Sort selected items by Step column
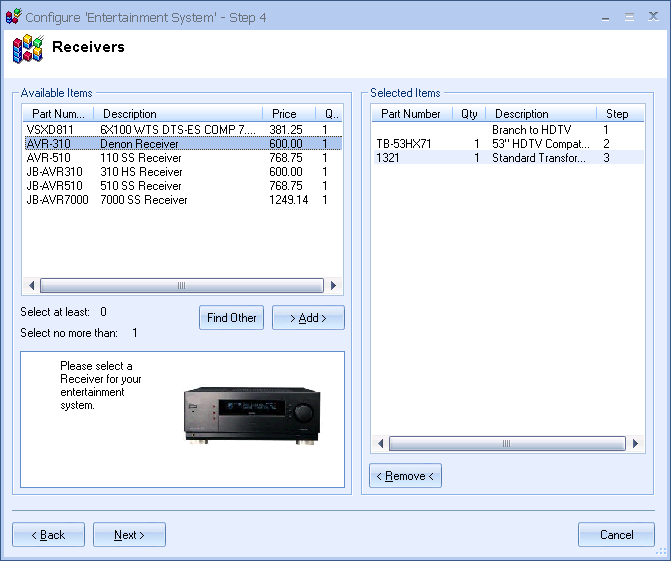The height and width of the screenshot is (561, 671). click(x=617, y=114)
